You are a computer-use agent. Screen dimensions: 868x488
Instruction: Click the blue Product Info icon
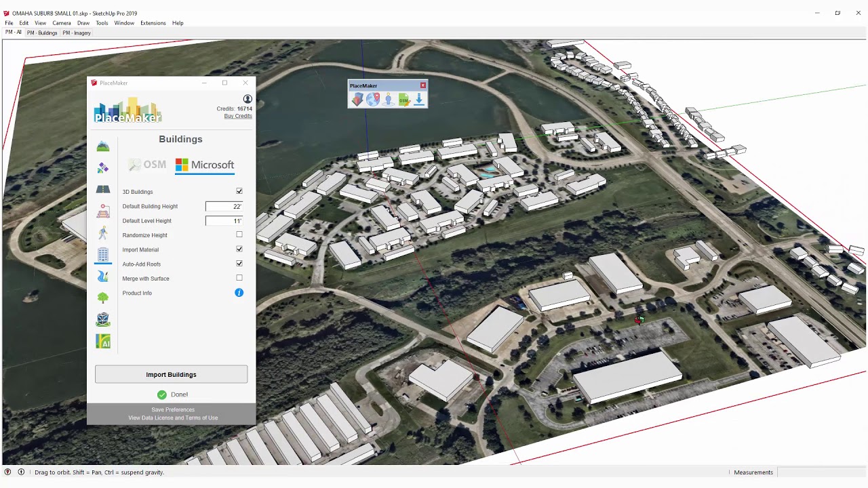(239, 293)
